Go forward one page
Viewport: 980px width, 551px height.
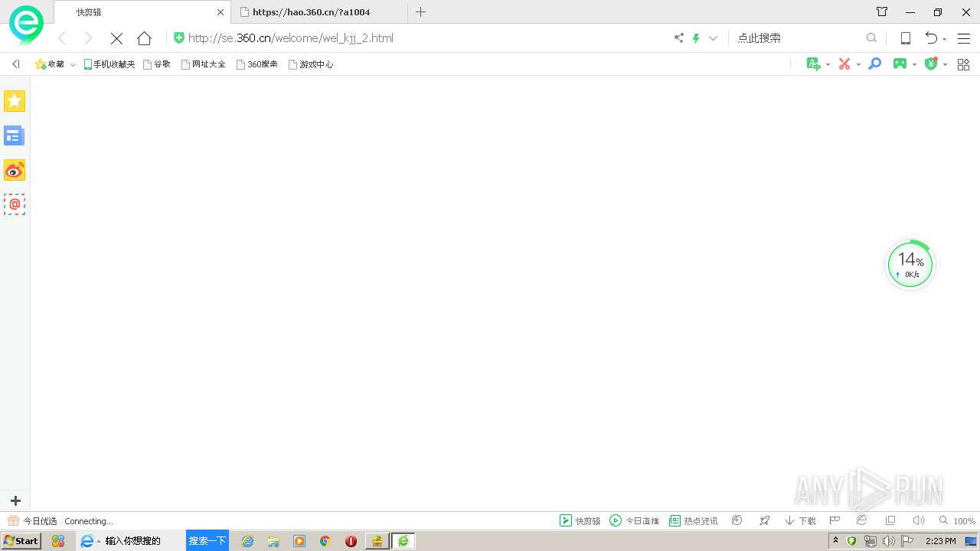tap(88, 38)
